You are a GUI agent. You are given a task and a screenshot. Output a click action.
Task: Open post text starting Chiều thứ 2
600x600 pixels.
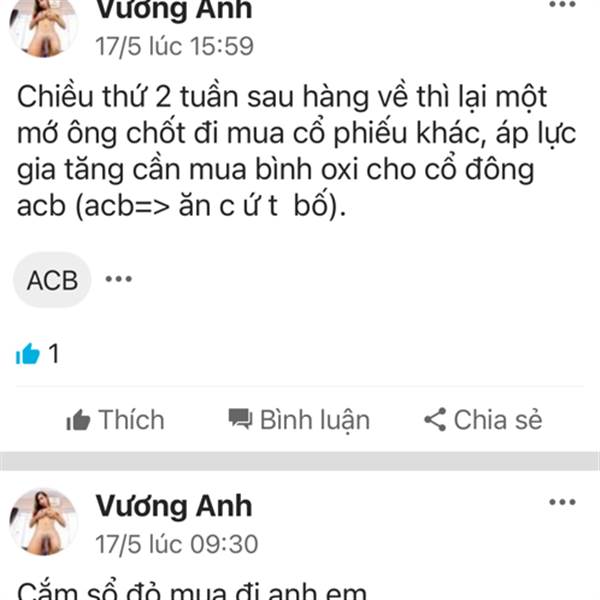[x=297, y=152]
